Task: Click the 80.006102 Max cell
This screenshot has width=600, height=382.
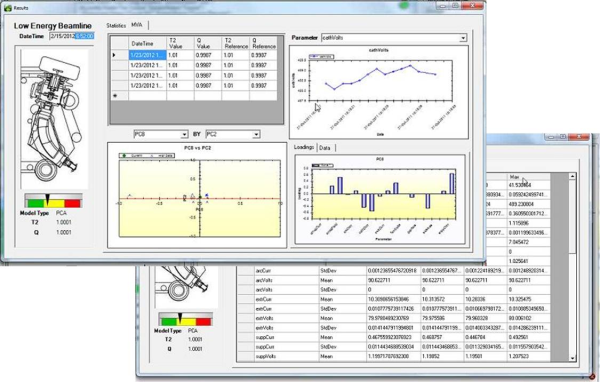Action: point(528,318)
